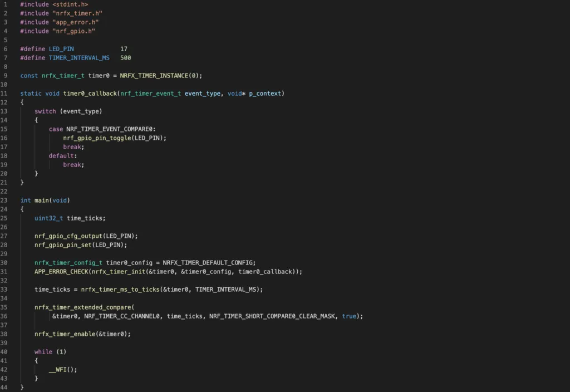Screen dimensions: 570x392
Task: Click NRF_TIMER_SHORT_COMPARE0_CLEAR_MASK argument
Action: coord(272,316)
